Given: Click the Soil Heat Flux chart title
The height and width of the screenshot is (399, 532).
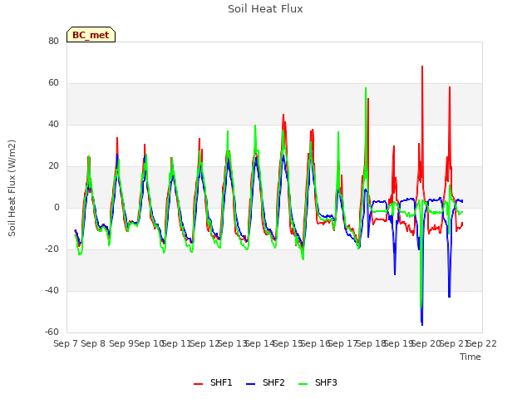Looking at the screenshot, I should coord(265,9).
